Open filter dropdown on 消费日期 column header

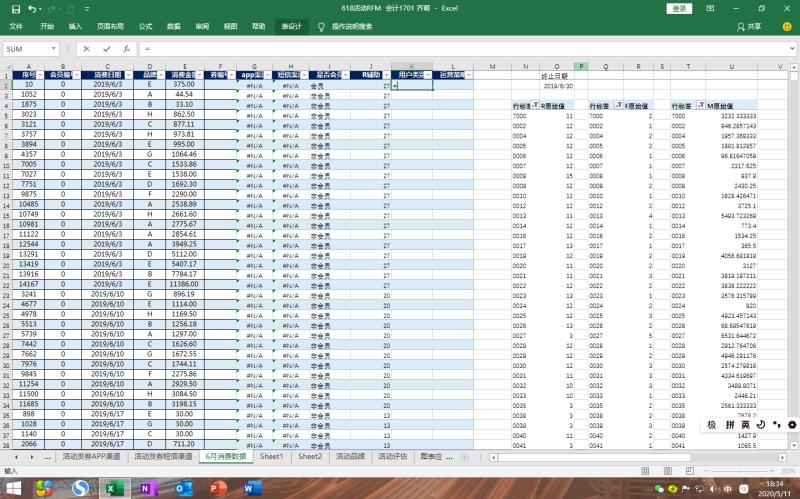pos(127,75)
